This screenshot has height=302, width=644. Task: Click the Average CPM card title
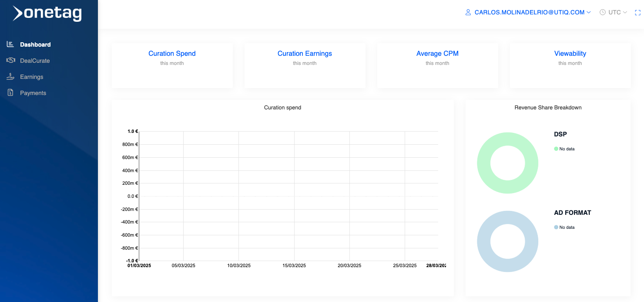[437, 54]
